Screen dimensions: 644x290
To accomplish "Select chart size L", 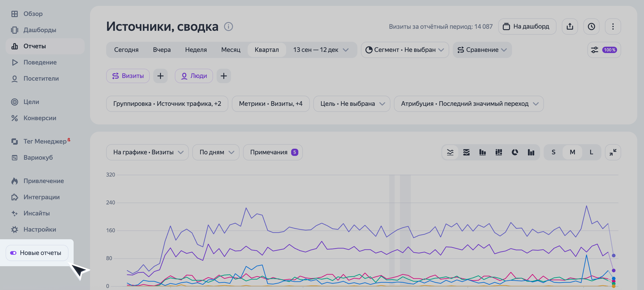I will coord(591,152).
